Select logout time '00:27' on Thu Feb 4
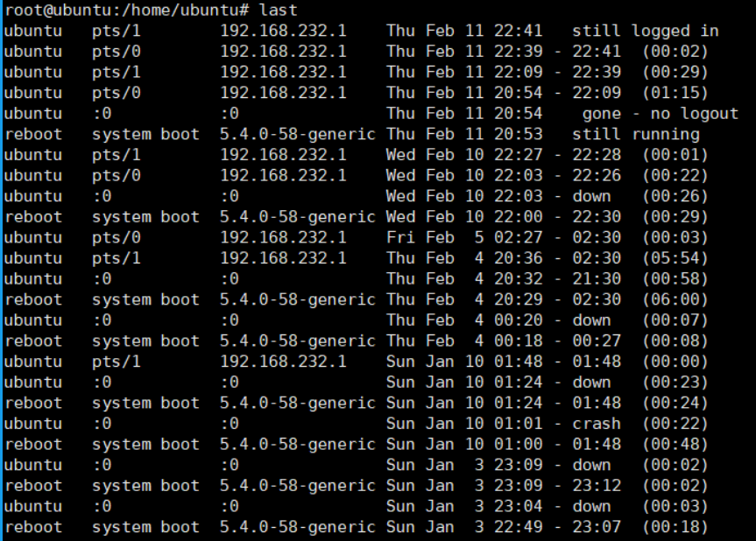756x541 pixels. pyautogui.click(x=597, y=341)
